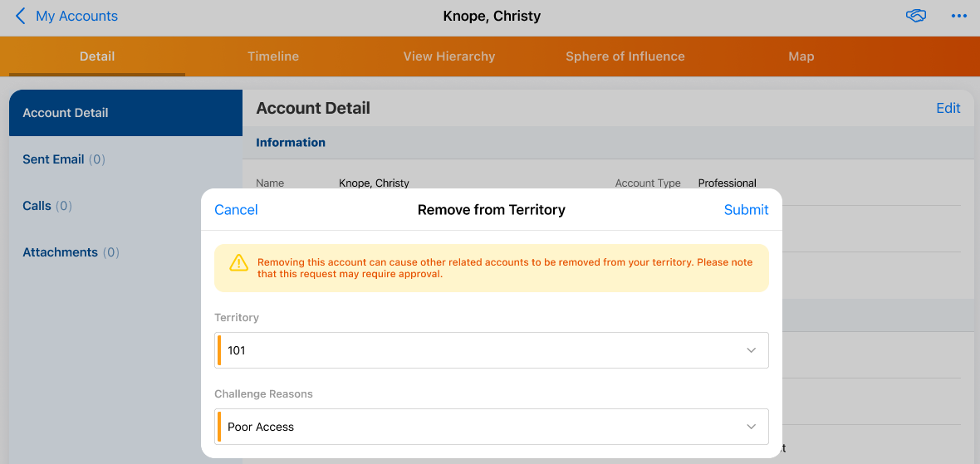Viewport: 980px width, 464px height.
Task: Open the View Hierarchy tab
Action: pyautogui.click(x=449, y=56)
